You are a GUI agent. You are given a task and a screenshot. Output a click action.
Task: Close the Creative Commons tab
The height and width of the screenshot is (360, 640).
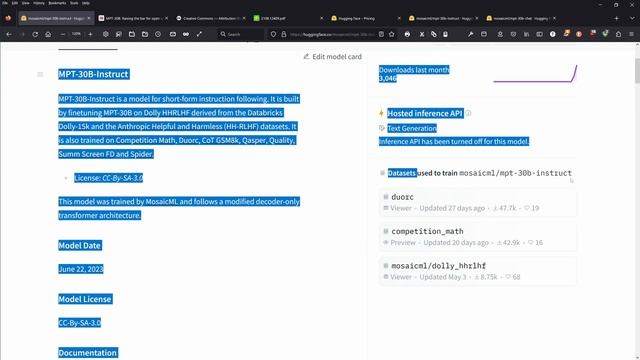tap(244, 18)
